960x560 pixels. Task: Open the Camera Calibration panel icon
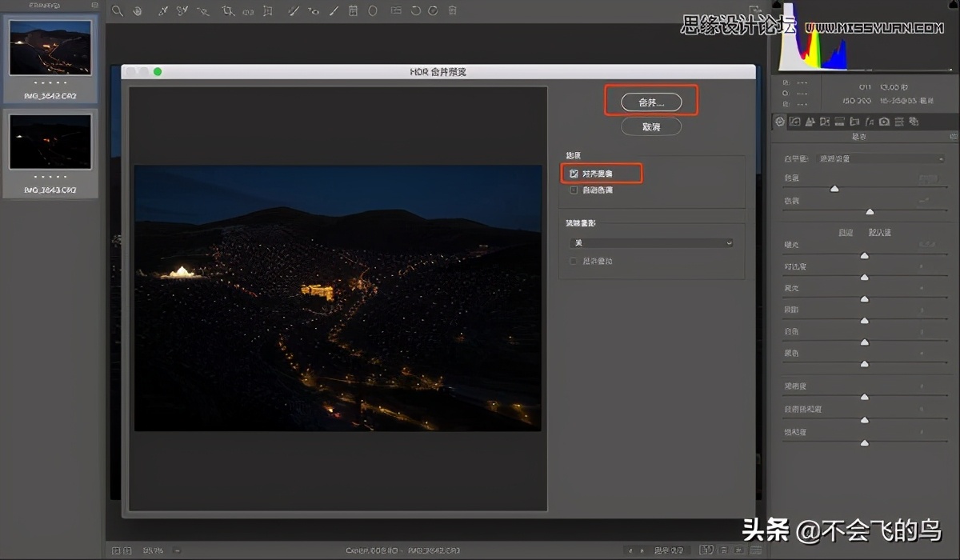coord(884,122)
